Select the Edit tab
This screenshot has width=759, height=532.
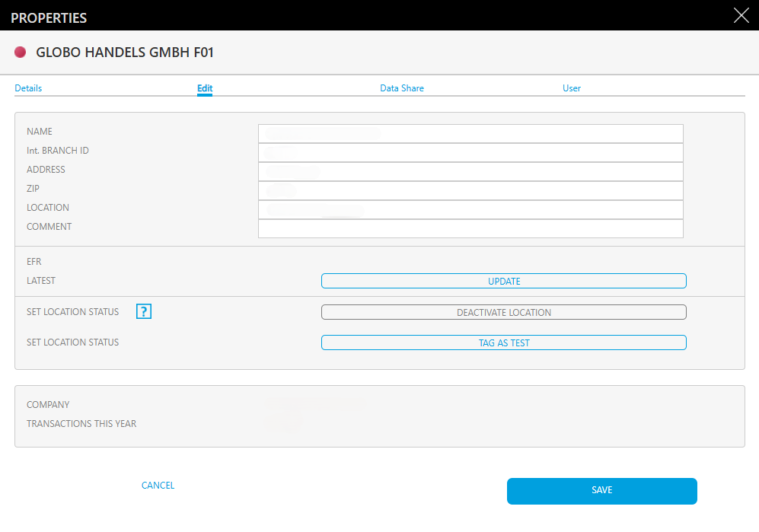205,88
